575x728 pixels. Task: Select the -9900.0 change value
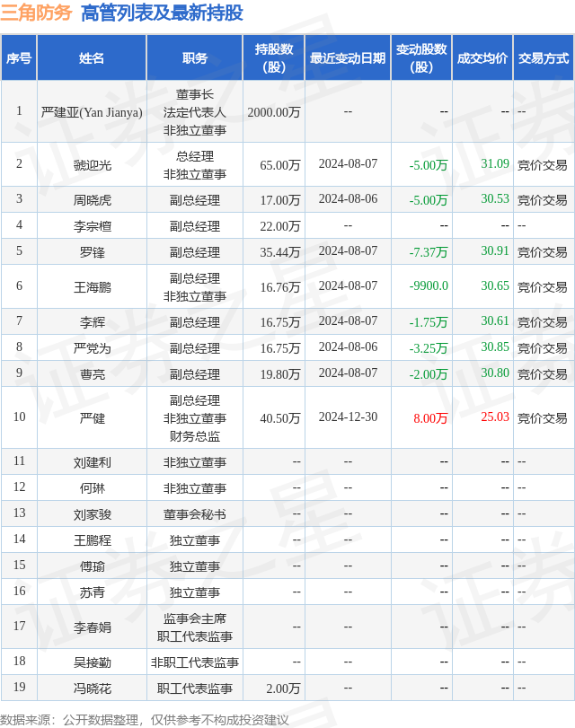(x=429, y=285)
